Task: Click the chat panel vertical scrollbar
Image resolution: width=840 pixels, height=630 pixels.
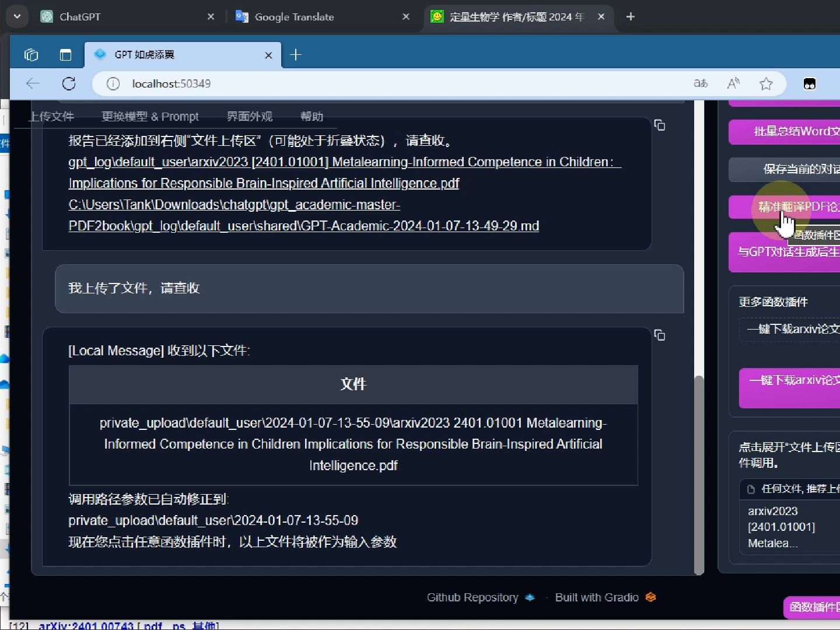Action: tap(699, 474)
